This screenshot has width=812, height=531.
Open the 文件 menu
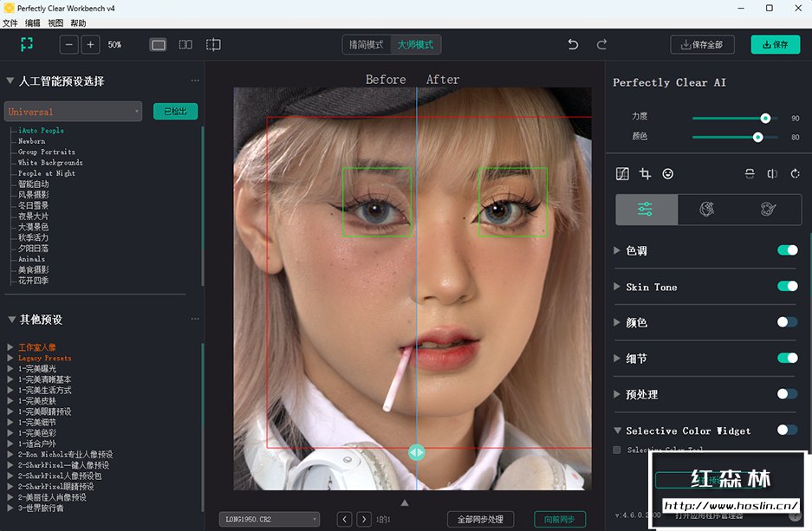tap(10, 23)
